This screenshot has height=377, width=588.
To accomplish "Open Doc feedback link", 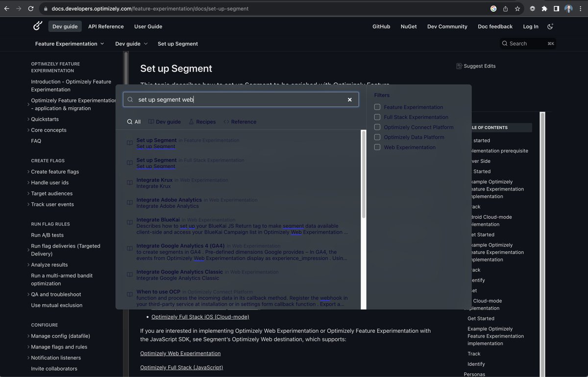I will [x=495, y=26].
